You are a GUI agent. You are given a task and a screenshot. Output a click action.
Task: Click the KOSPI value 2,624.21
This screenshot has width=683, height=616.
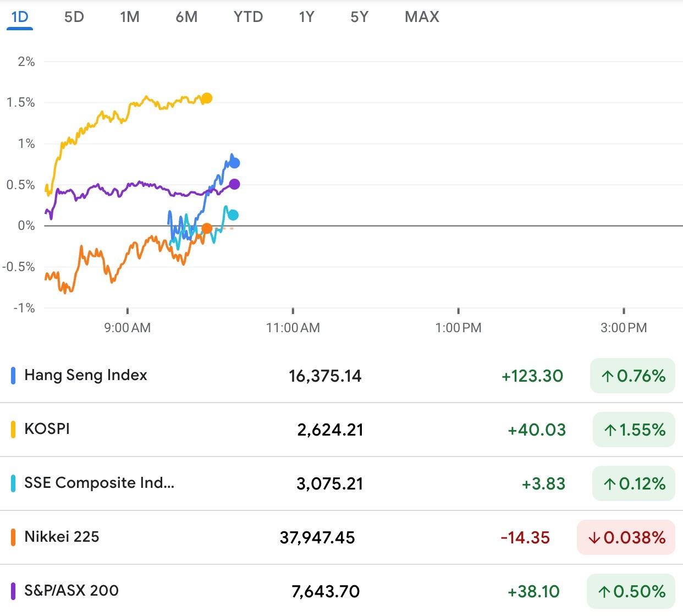pyautogui.click(x=330, y=430)
